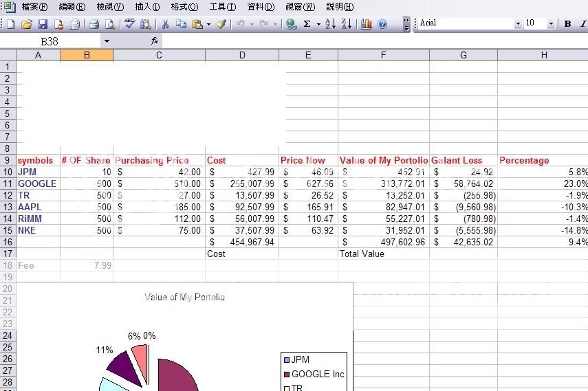588x391 pixels.
Task: Select the chart title 'Value of My Portolio'
Action: pos(184,298)
